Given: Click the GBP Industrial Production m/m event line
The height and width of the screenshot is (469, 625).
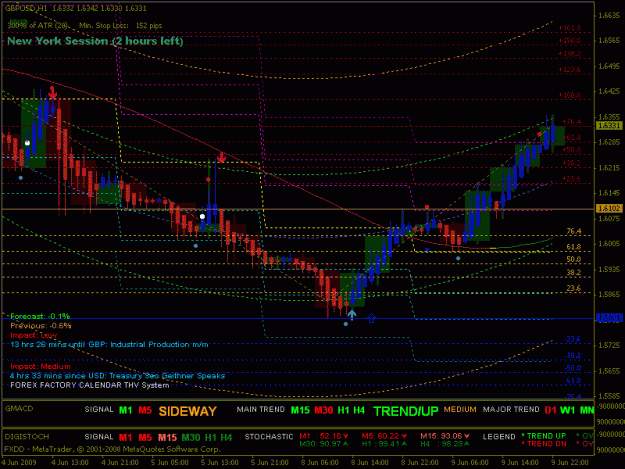Looking at the screenshot, I should pyautogui.click(x=109, y=345).
